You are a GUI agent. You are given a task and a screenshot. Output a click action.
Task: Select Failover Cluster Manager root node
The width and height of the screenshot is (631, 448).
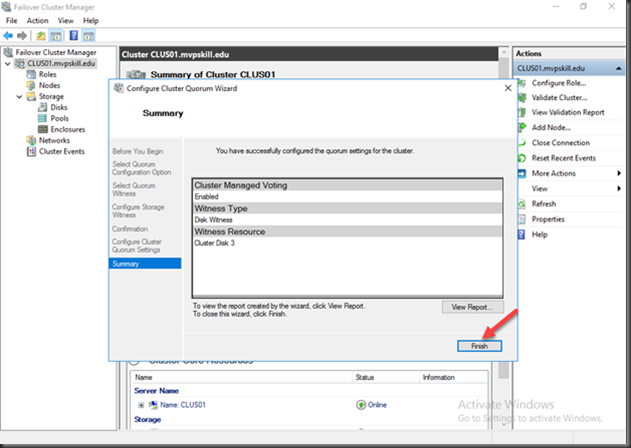point(56,52)
